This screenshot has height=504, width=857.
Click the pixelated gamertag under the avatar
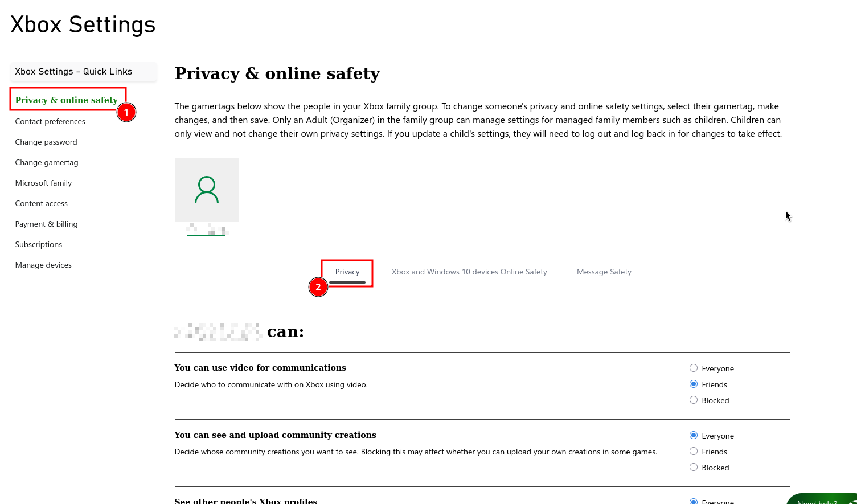pos(207,230)
